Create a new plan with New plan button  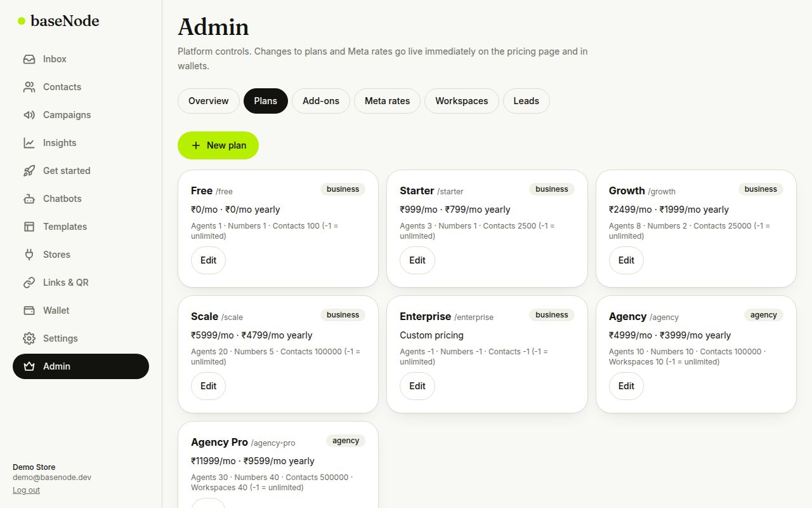point(218,145)
